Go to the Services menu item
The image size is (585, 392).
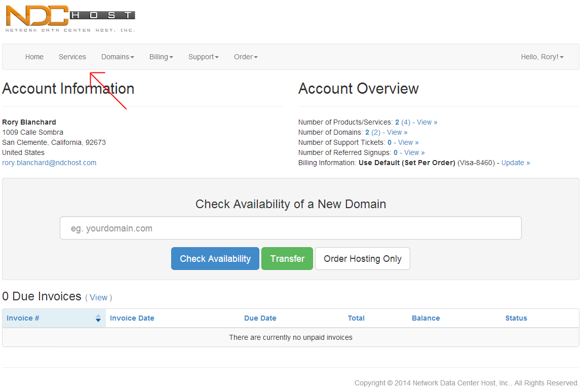[72, 57]
